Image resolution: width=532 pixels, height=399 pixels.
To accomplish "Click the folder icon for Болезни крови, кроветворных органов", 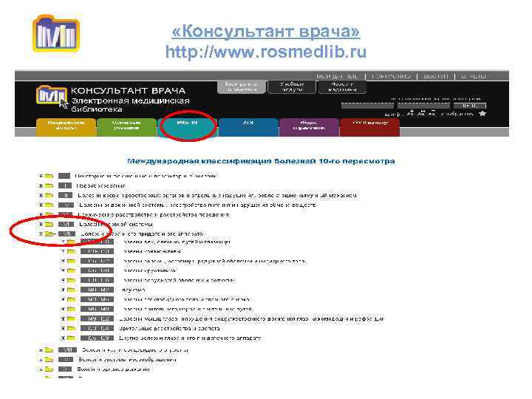I will pos(50,195).
